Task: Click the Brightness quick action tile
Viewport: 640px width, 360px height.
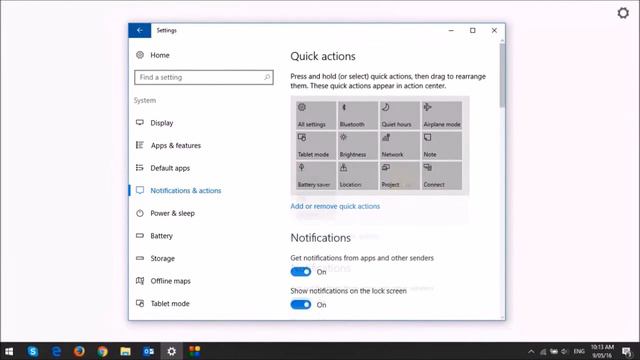Action: pos(358,146)
